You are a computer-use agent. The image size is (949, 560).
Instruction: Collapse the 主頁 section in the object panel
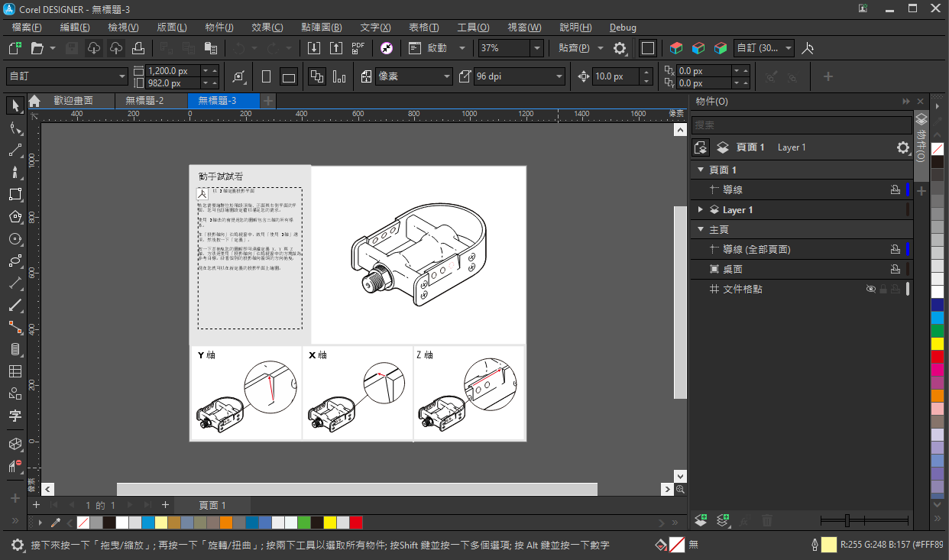[701, 229]
